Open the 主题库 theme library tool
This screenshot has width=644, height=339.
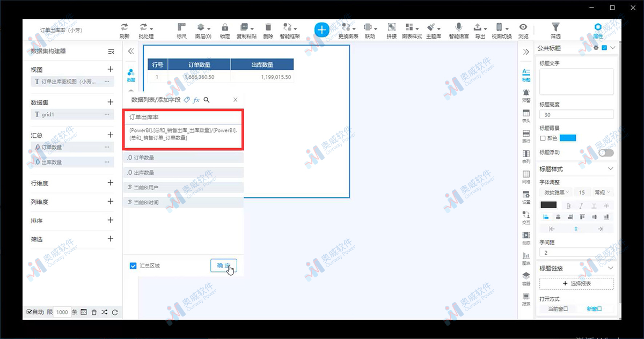[434, 30]
